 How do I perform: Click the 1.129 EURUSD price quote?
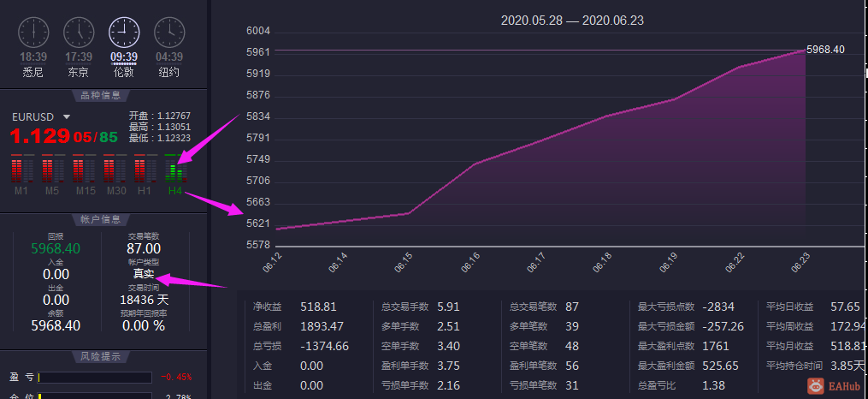point(40,136)
